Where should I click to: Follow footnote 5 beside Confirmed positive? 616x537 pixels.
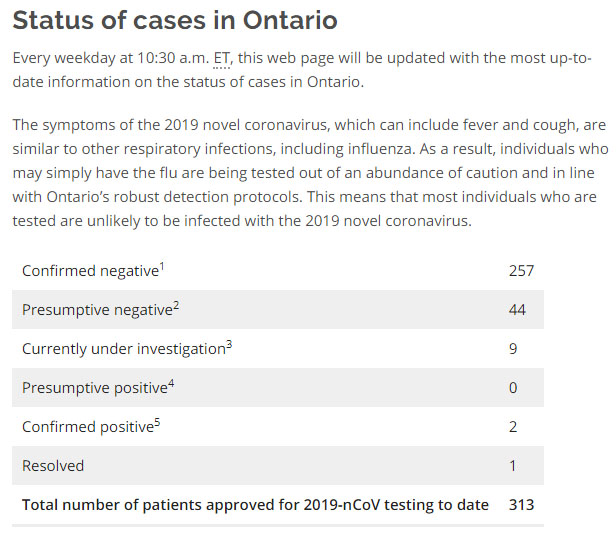pos(158,421)
